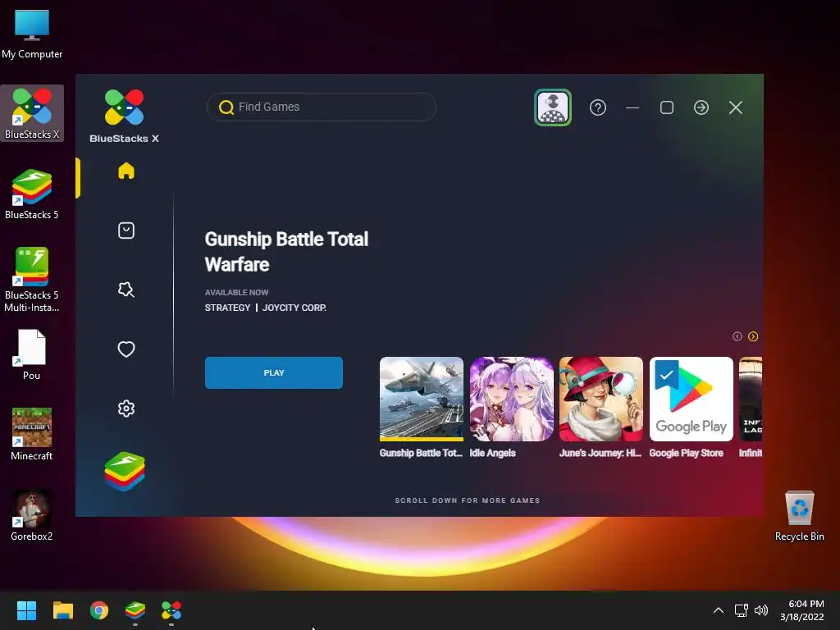Select the June's Journey game thumbnail
Image resolution: width=840 pixels, height=630 pixels.
point(601,399)
